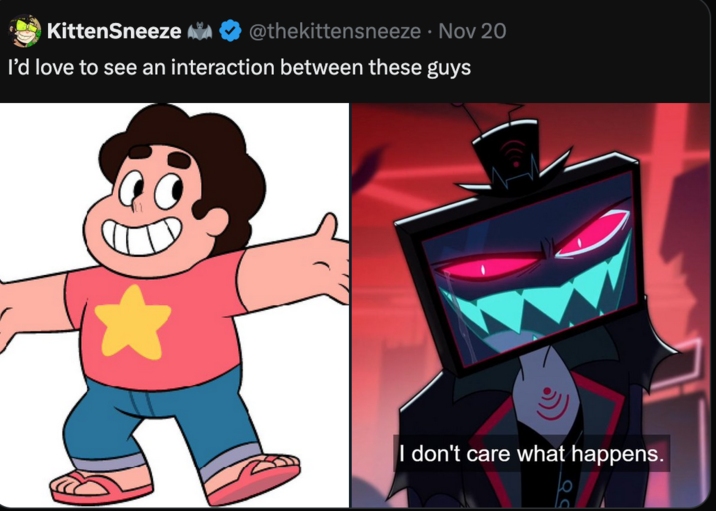Viewport: 716px width, 511px height.
Task: Click the Nov 20 timestamp
Action: point(472,31)
